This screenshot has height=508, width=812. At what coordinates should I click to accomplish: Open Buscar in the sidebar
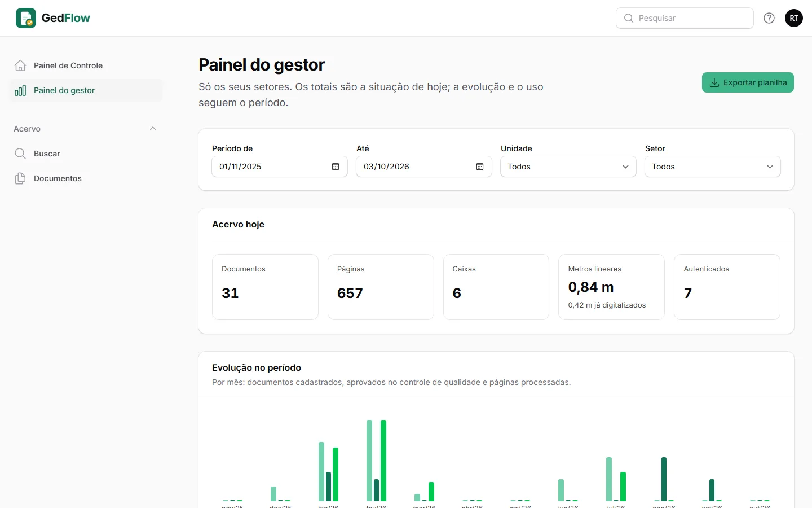[86, 154]
